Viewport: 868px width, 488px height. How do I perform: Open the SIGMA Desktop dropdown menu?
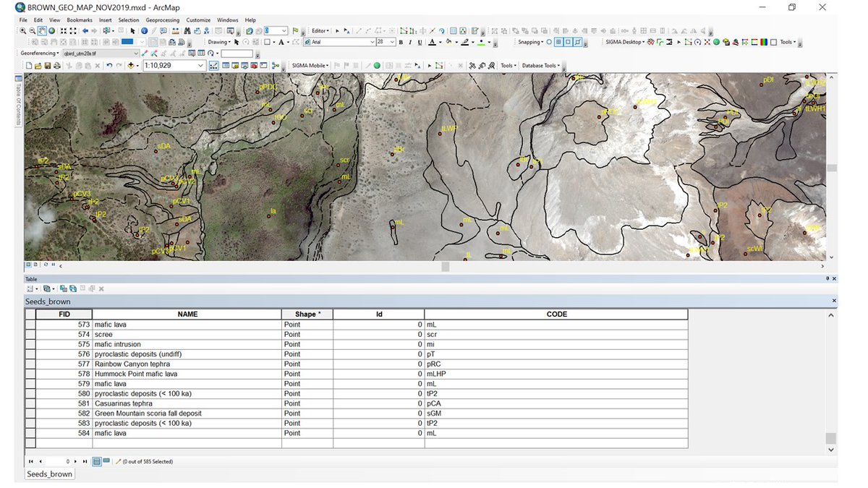tap(626, 42)
